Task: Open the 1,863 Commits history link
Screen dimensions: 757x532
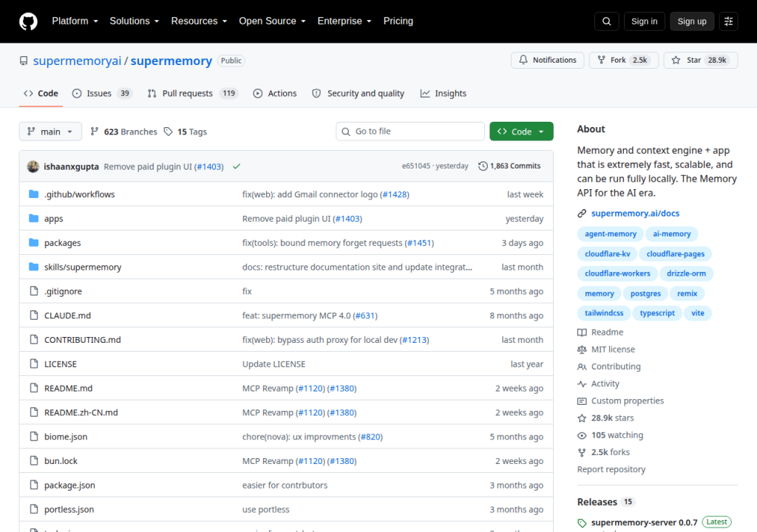Action: point(509,166)
